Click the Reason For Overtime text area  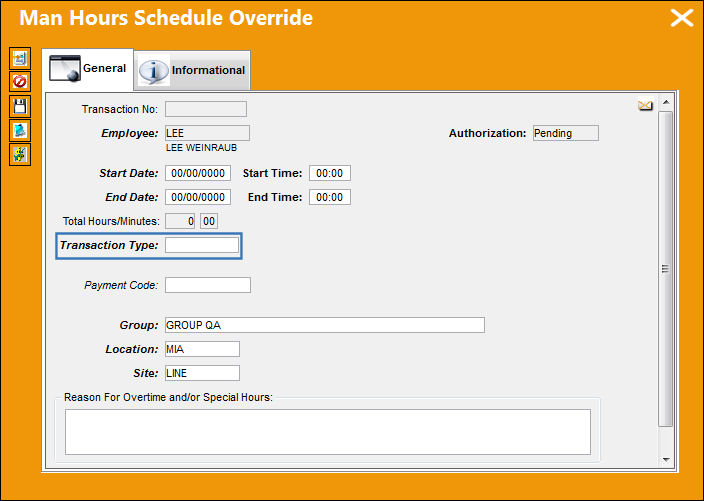[328, 432]
